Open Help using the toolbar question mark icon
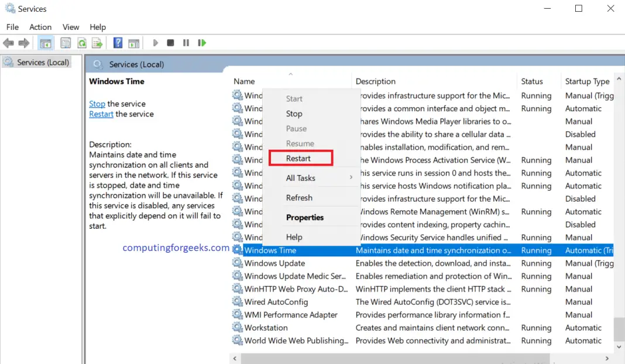Screen dimensions: 625x364 (117, 43)
